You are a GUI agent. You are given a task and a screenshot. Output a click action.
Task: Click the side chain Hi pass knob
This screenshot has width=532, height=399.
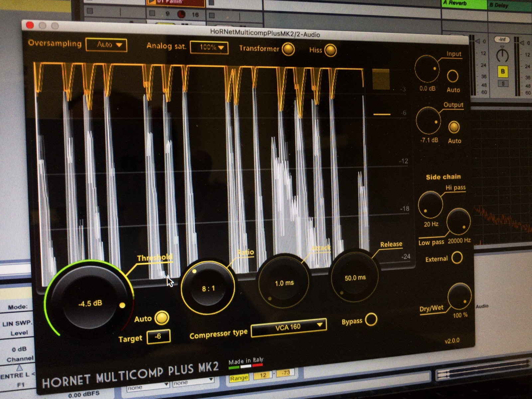430,204
